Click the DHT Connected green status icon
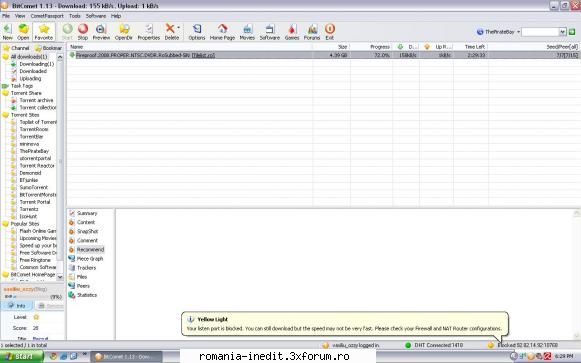Screen dimensions: 581x363 [x=408, y=345]
